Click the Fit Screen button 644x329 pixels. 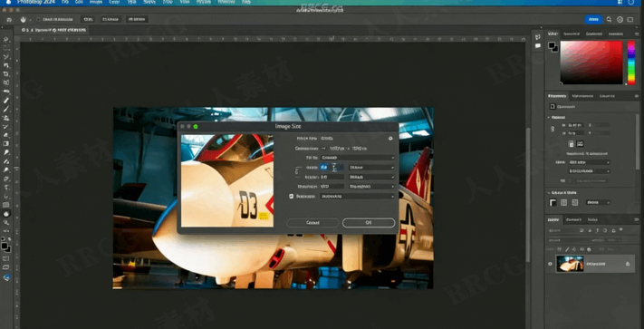[111, 19]
